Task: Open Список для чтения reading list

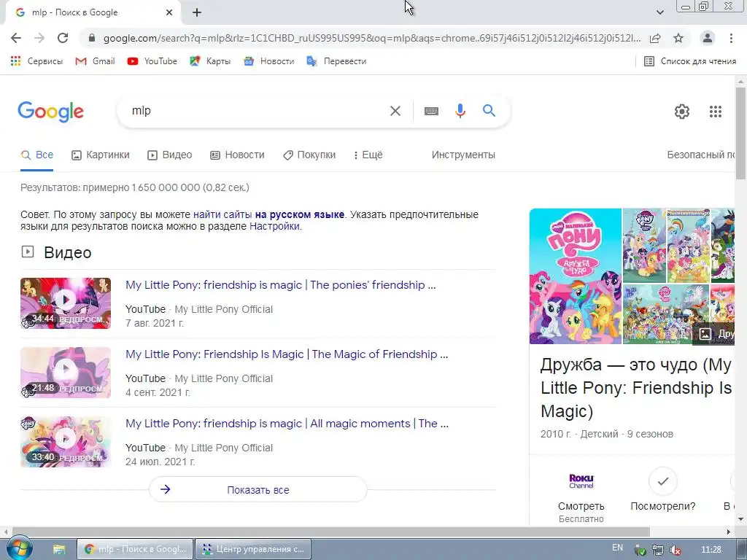Action: pyautogui.click(x=690, y=61)
